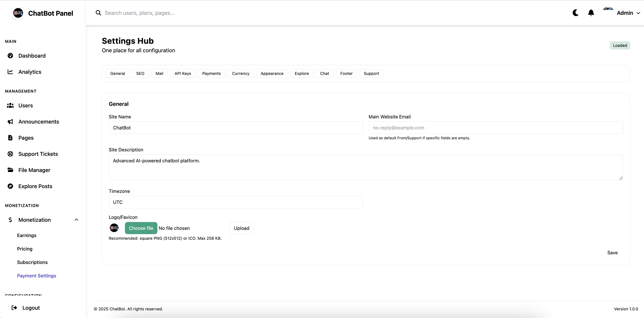This screenshot has height=318, width=644.
Task: Click the Users group icon
Action: (10, 105)
